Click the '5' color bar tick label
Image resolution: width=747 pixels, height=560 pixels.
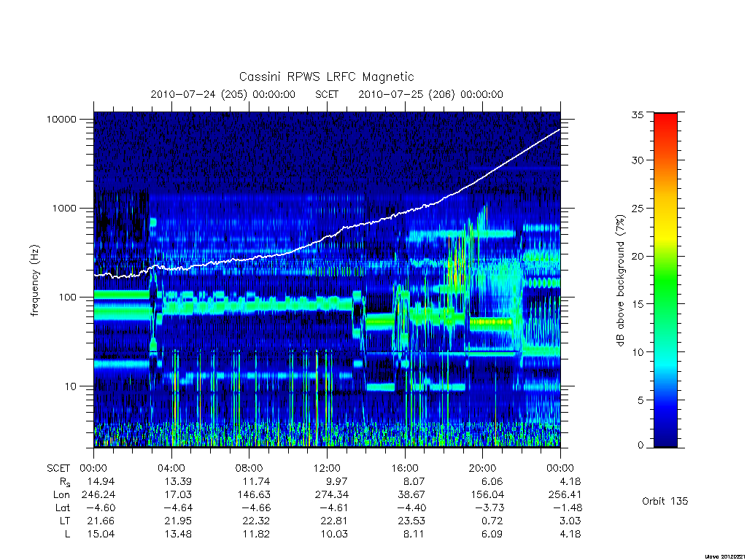[640, 400]
